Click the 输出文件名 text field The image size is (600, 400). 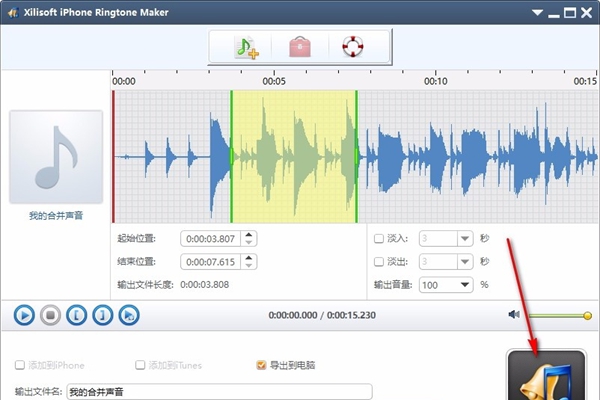click(x=220, y=392)
